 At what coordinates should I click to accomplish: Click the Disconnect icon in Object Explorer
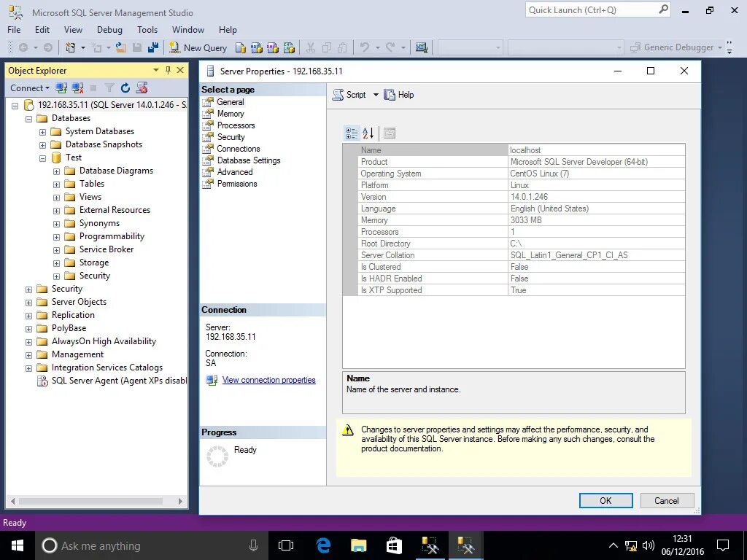77,88
